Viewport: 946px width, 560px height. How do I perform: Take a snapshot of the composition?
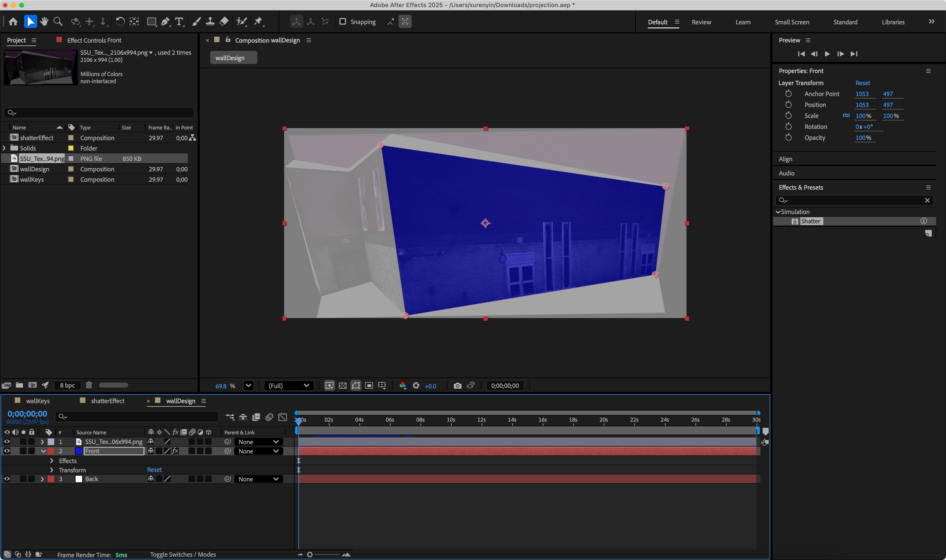(x=457, y=385)
